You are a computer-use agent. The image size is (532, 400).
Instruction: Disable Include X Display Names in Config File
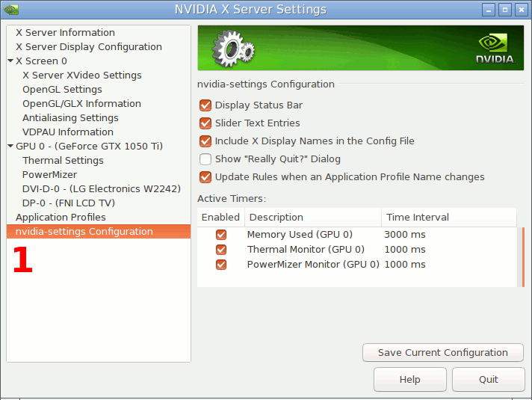(205, 141)
